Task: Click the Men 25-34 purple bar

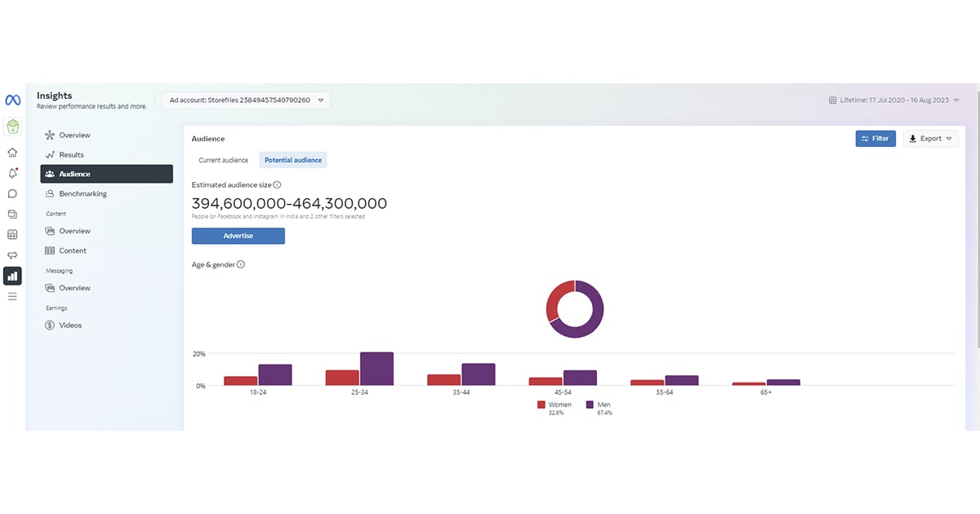Action: click(376, 369)
